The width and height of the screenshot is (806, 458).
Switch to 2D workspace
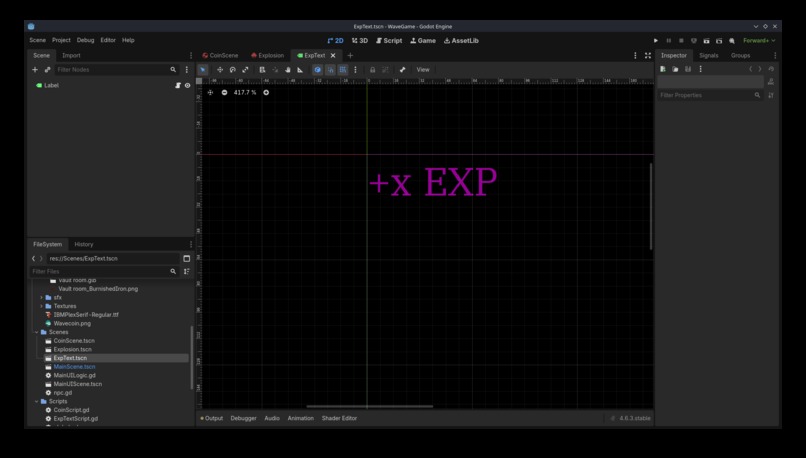point(336,41)
